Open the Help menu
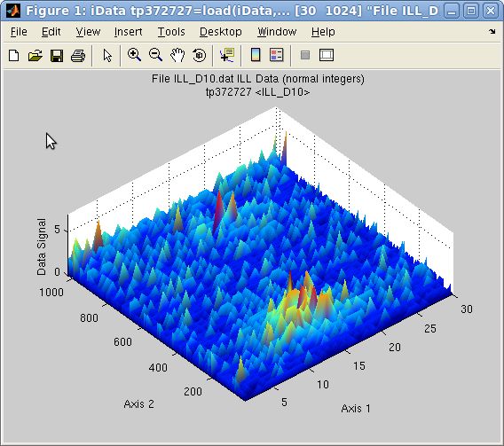This screenshot has height=446, width=504. click(323, 32)
